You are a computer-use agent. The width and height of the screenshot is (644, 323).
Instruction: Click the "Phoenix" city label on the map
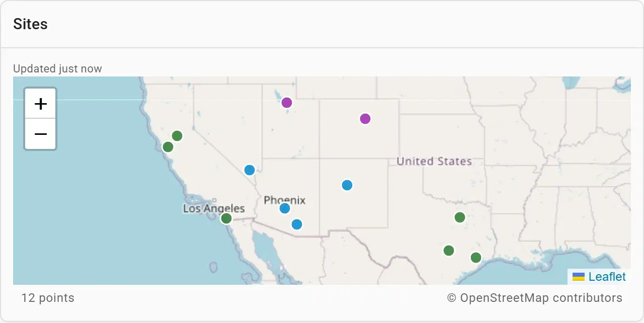pos(285,200)
